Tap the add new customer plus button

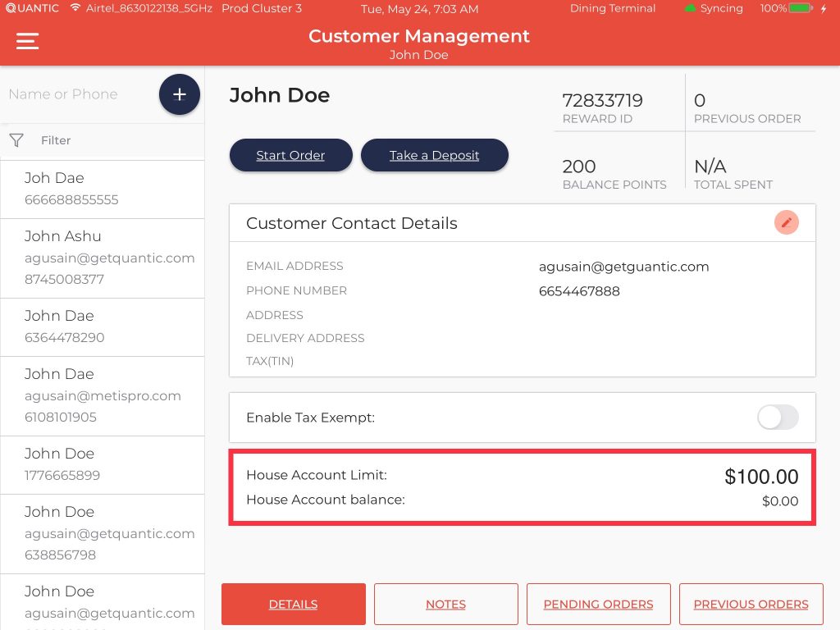pyautogui.click(x=180, y=94)
